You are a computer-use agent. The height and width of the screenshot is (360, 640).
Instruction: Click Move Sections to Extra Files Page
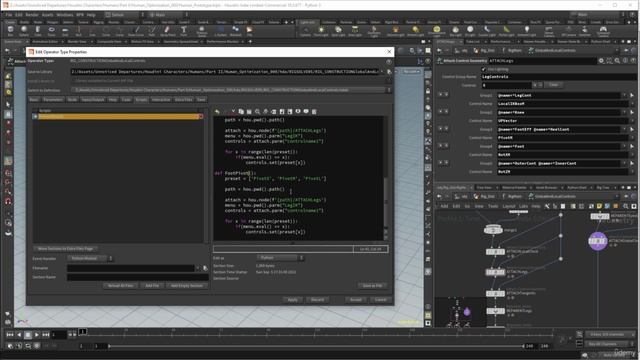tap(65, 249)
